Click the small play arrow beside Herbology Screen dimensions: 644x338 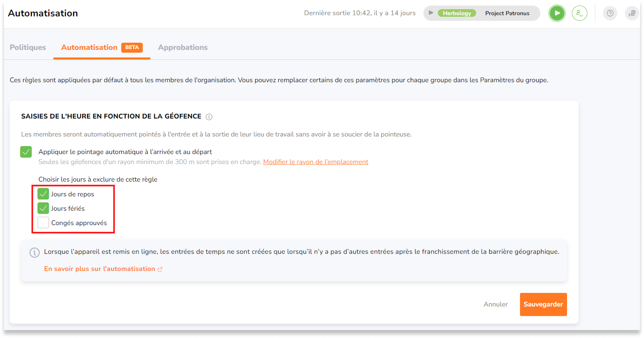point(430,13)
